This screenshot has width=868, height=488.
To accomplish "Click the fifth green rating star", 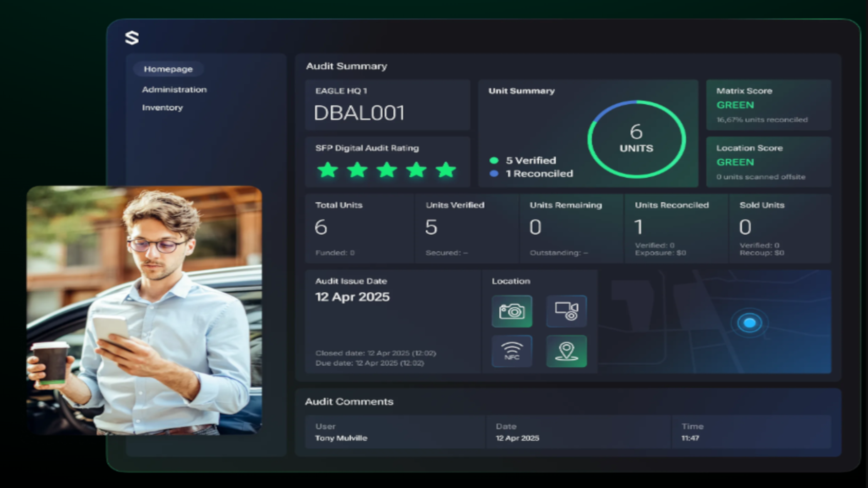I will coord(446,170).
